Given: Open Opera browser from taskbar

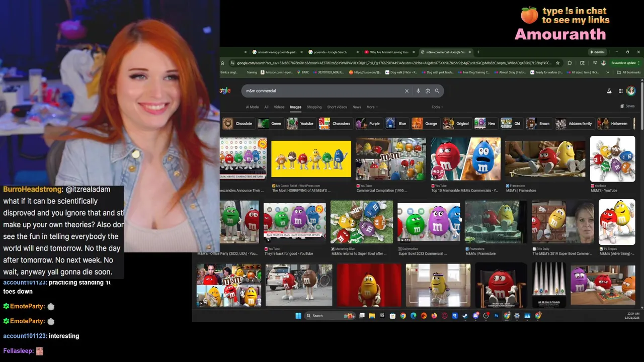Looking at the screenshot, I should (x=444, y=316).
